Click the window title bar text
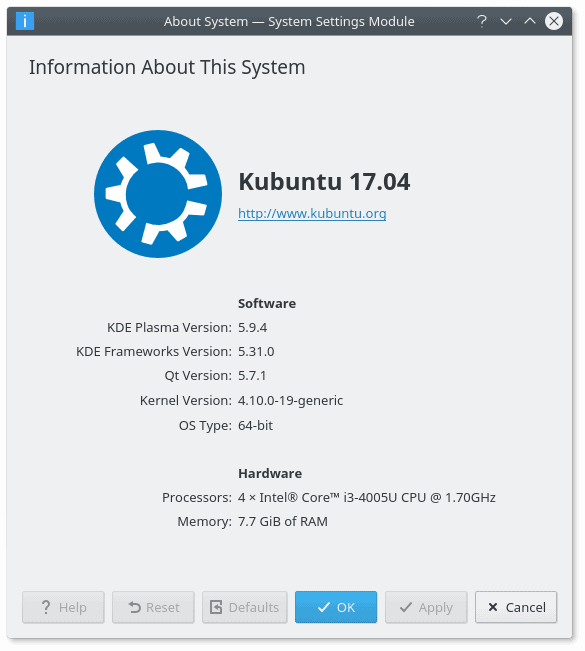Image resolution: width=585 pixels, height=651 pixels. [289, 21]
